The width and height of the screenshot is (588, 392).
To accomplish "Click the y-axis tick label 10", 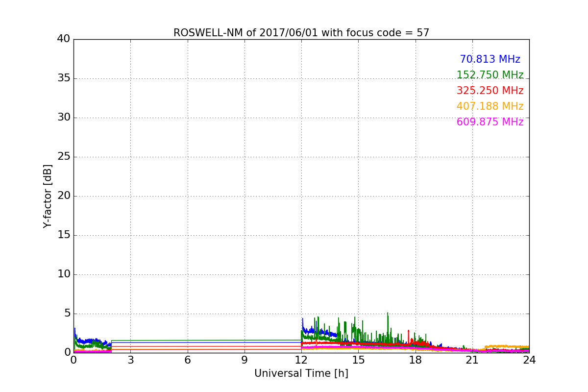I will (x=64, y=274).
